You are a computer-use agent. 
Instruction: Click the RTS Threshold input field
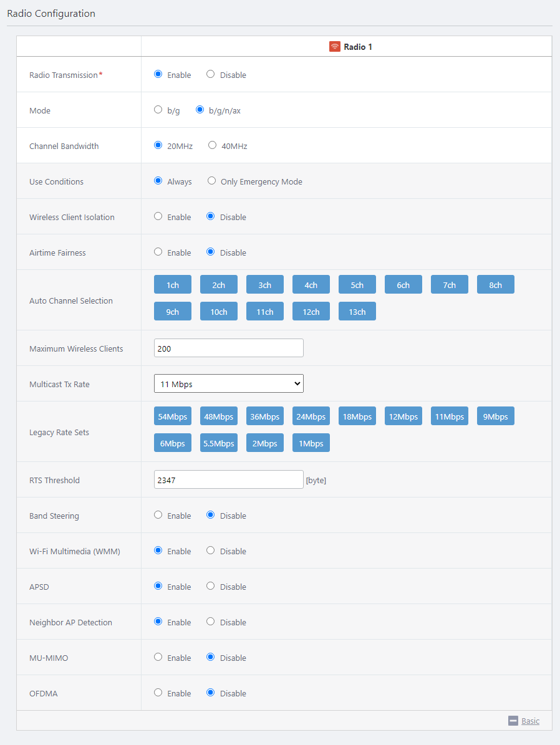228,480
